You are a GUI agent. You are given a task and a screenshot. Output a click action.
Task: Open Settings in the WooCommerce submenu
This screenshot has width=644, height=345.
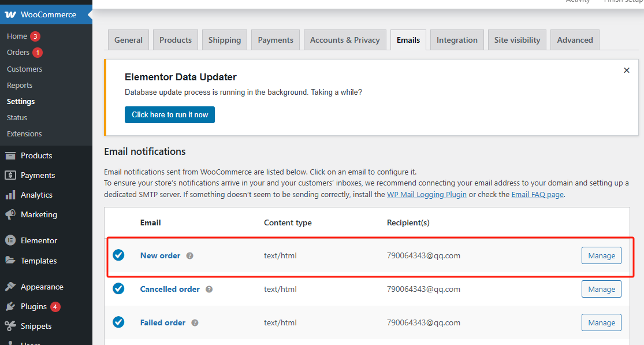pyautogui.click(x=21, y=102)
